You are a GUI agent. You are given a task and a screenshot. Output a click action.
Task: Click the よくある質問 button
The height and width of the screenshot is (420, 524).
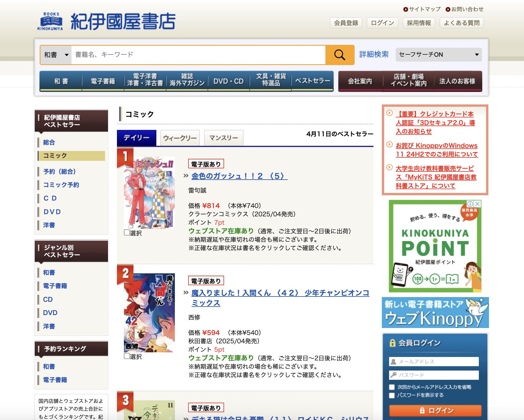point(462,23)
